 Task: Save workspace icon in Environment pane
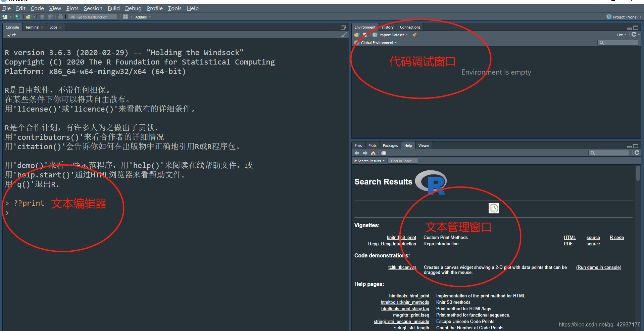pos(365,35)
